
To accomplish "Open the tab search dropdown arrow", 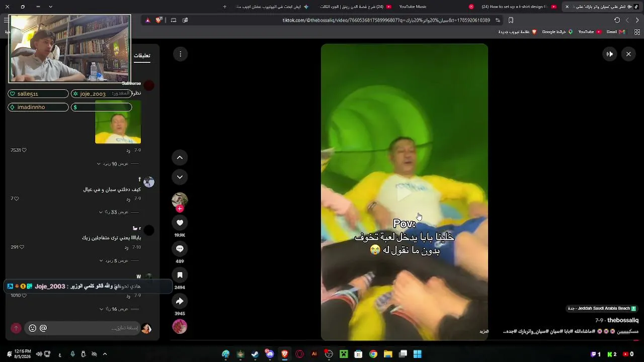I will 50,7.
